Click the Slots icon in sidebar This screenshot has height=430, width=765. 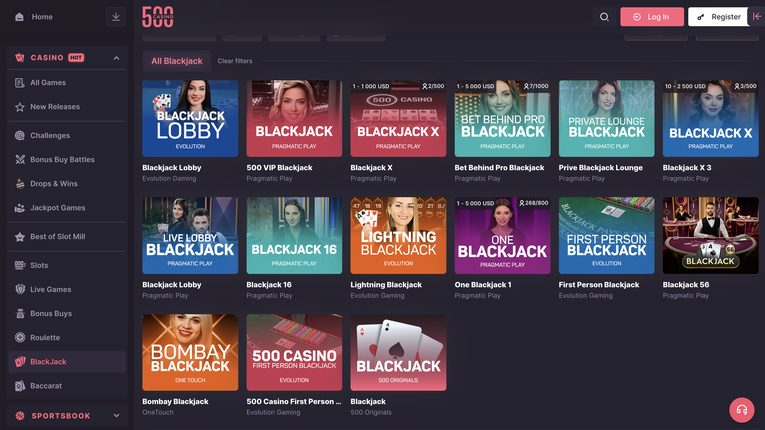[x=20, y=266]
